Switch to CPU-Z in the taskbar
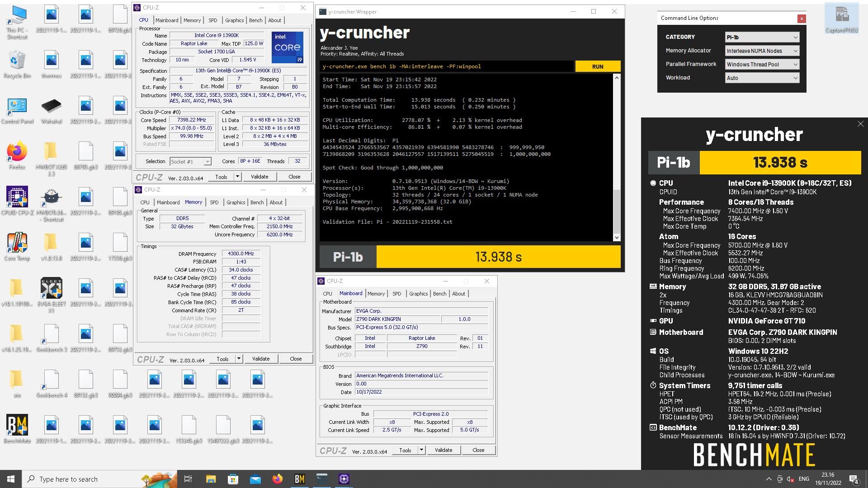The width and height of the screenshot is (868, 488). click(x=344, y=479)
